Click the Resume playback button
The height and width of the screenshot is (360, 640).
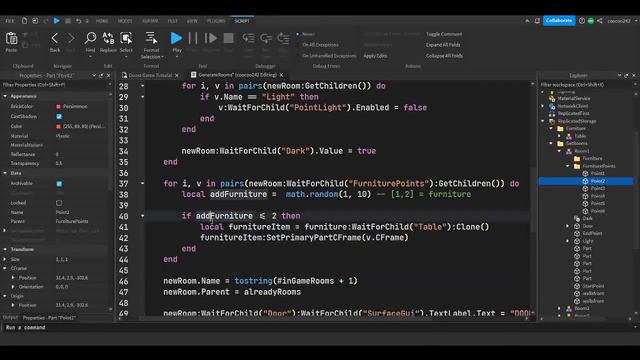coord(211,38)
